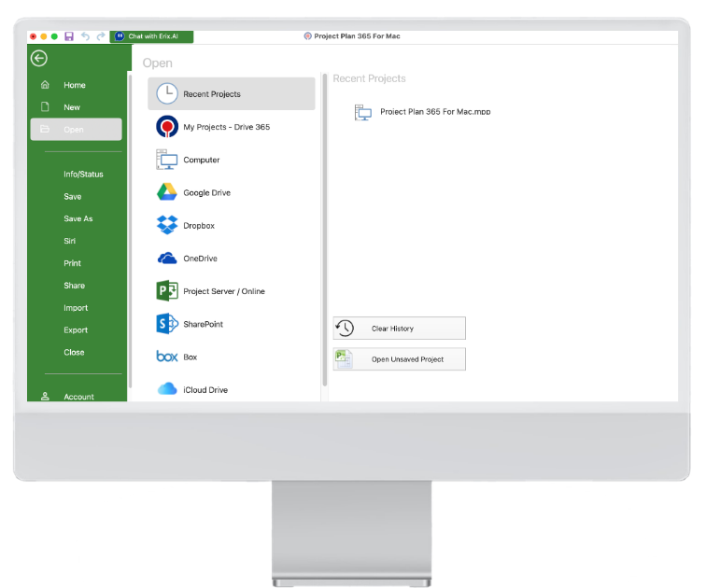Screen dimensions: 706x588
Task: Click the Open Unsaved Project button
Action: (400, 359)
